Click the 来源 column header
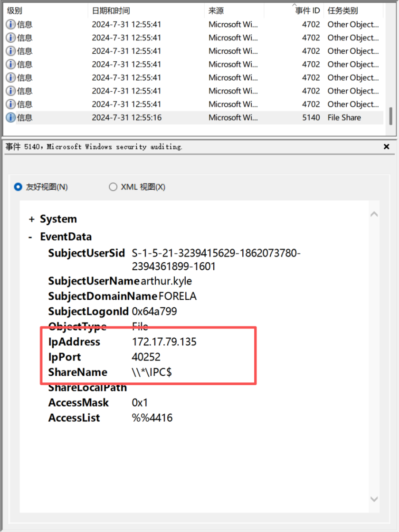The height and width of the screenshot is (532, 399). pyautogui.click(x=216, y=10)
